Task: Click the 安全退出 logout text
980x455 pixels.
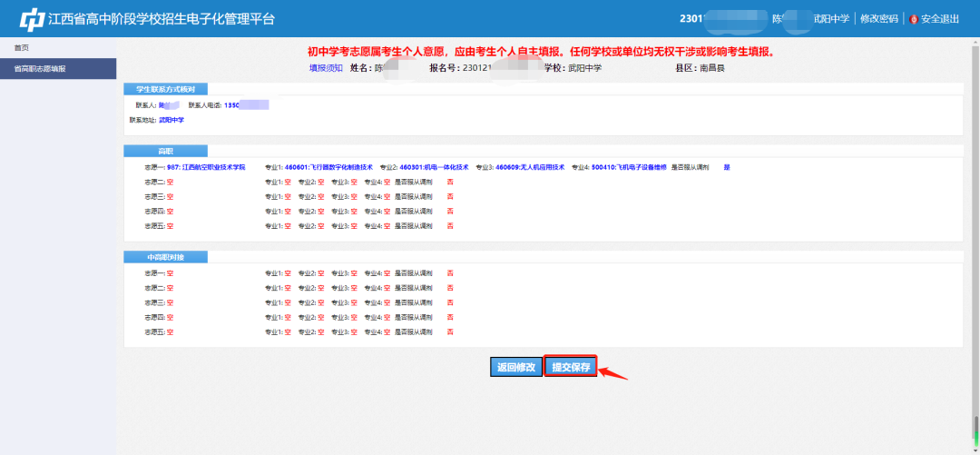Action: point(939,19)
